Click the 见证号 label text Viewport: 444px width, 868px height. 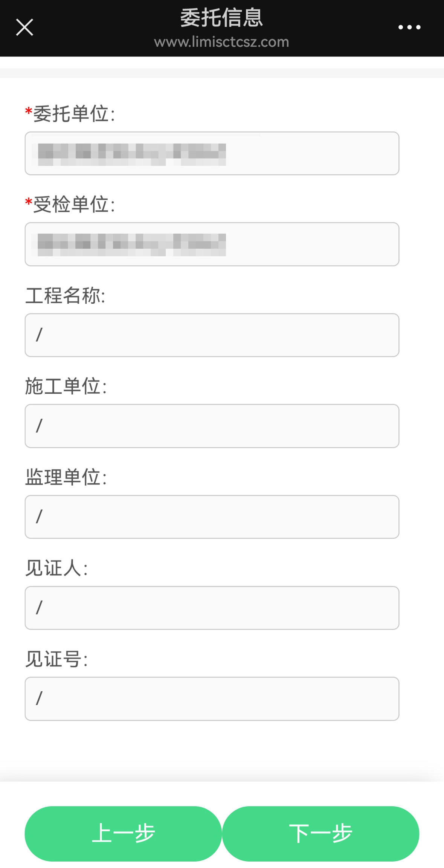tap(56, 659)
